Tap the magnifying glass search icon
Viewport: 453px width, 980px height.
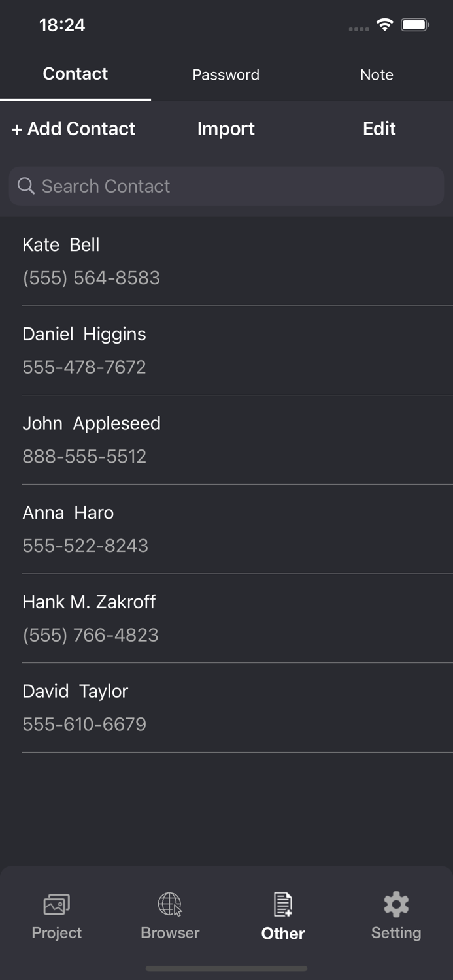click(26, 186)
